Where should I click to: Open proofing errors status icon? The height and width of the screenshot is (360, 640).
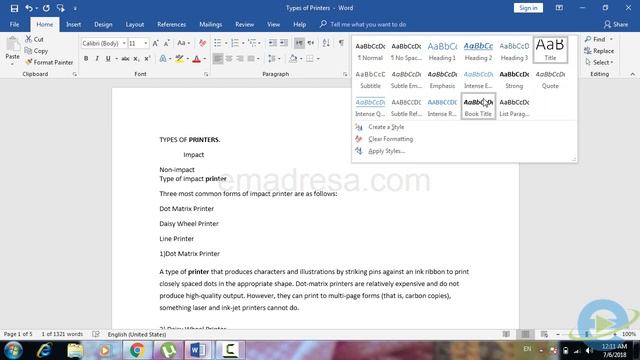click(x=96, y=334)
